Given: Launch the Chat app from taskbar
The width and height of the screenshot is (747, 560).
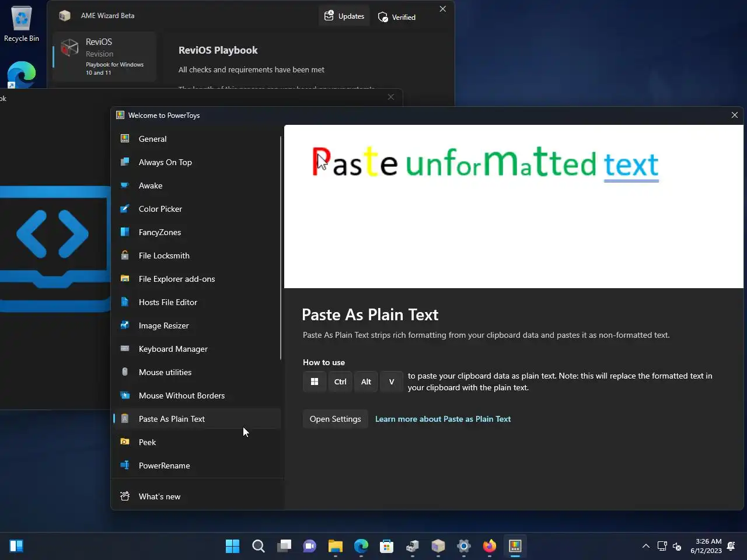Looking at the screenshot, I should coord(310,546).
